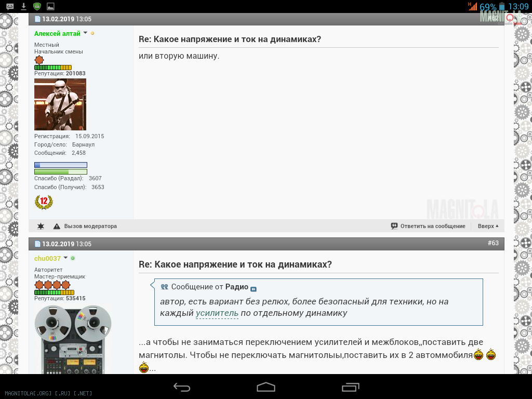Open the Алексей алтай username profile link

(x=57, y=33)
